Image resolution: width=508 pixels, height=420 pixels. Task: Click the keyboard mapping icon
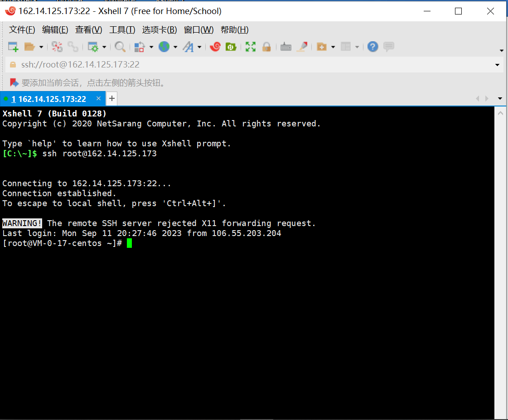click(286, 47)
